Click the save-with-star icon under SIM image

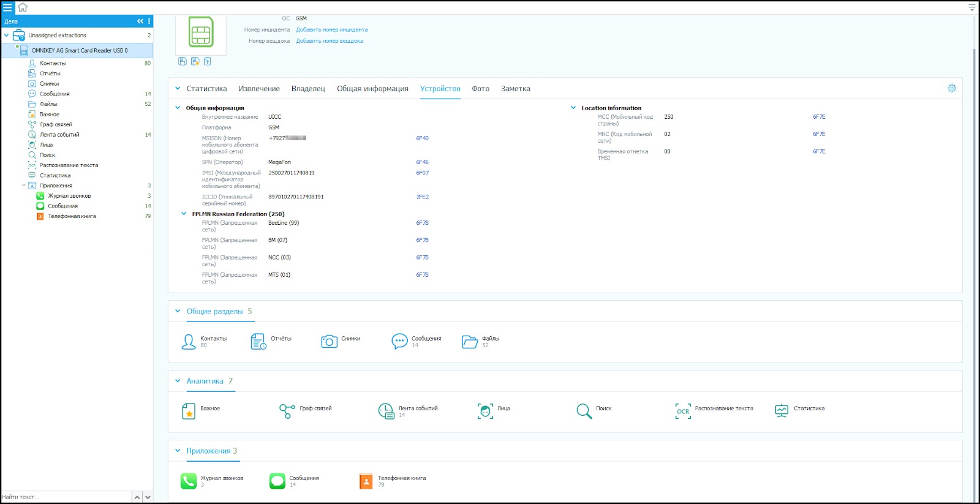[x=195, y=61]
